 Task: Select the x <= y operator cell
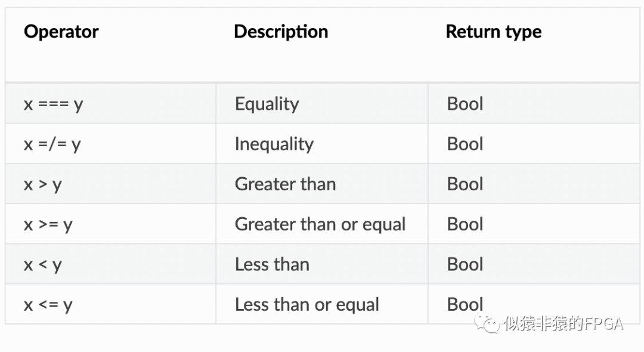(x=48, y=305)
